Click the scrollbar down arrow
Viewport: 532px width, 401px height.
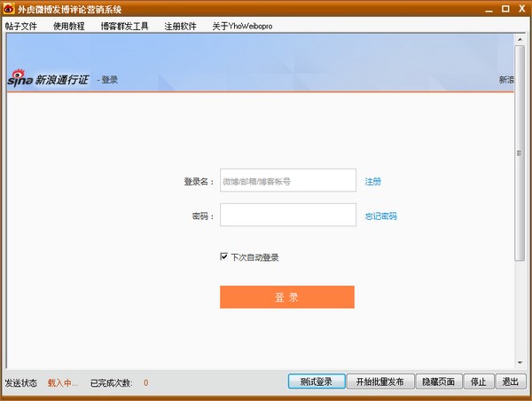(x=520, y=363)
